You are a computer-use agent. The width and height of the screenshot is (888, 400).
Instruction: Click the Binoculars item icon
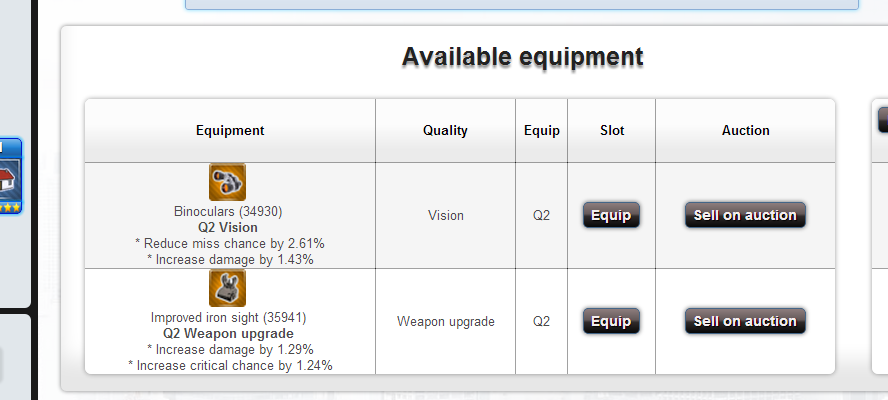pyautogui.click(x=227, y=182)
